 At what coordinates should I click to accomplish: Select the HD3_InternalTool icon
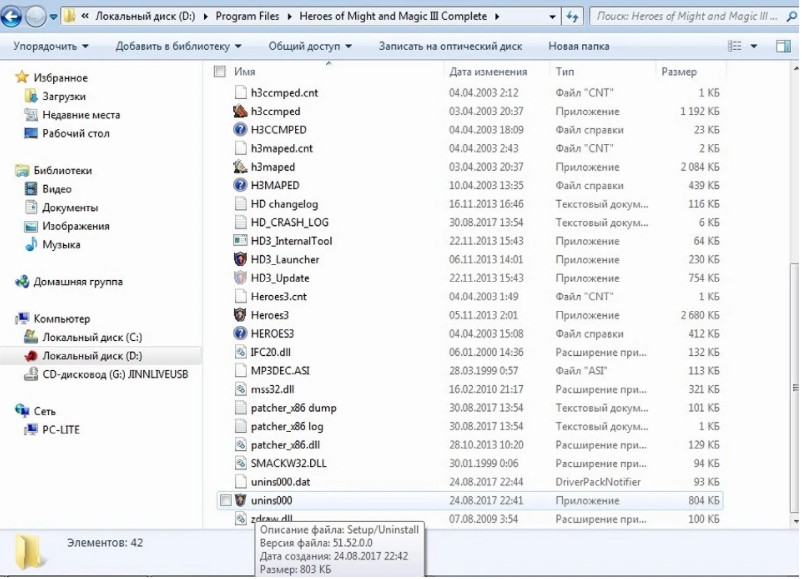pos(240,241)
